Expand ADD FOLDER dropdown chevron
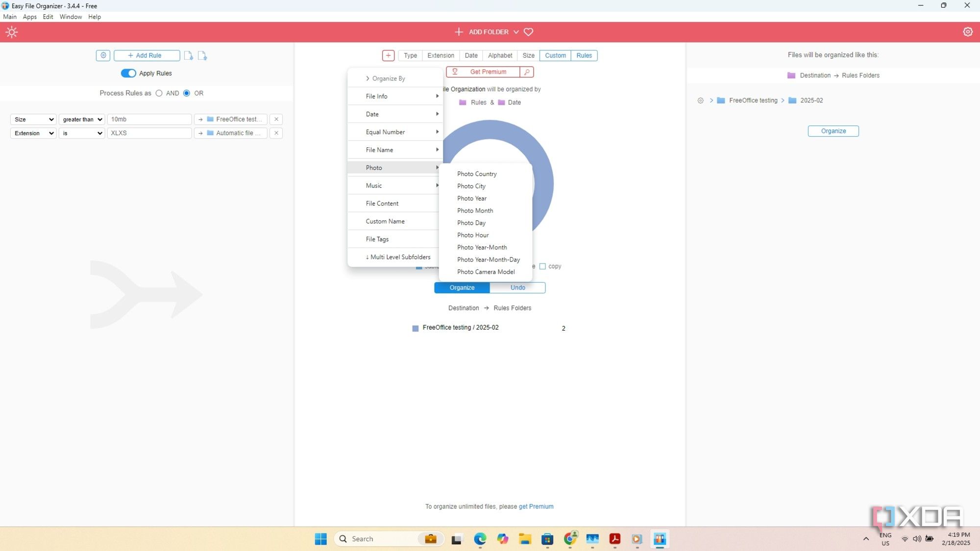Screen dimensions: 980x551 (516, 32)
